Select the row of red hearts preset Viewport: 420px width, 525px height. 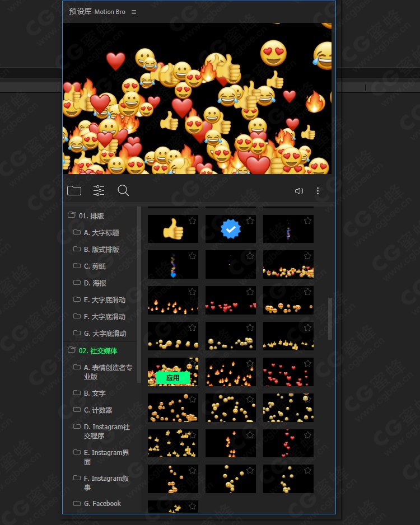click(x=230, y=301)
